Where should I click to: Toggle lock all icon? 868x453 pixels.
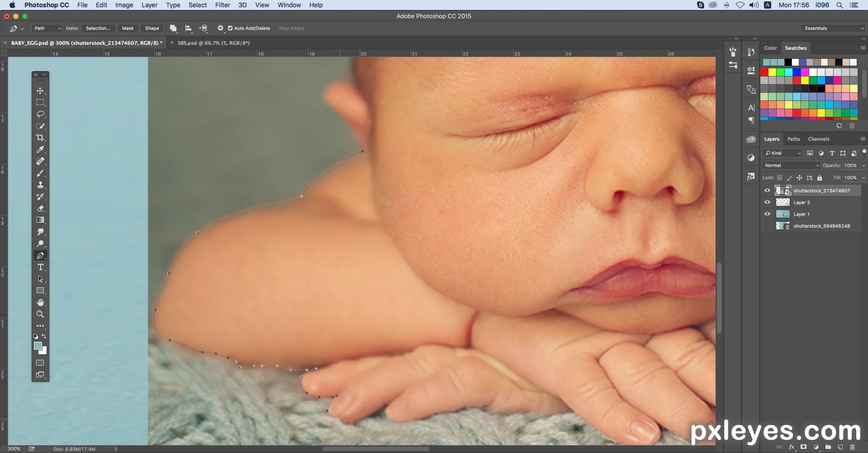coord(820,178)
